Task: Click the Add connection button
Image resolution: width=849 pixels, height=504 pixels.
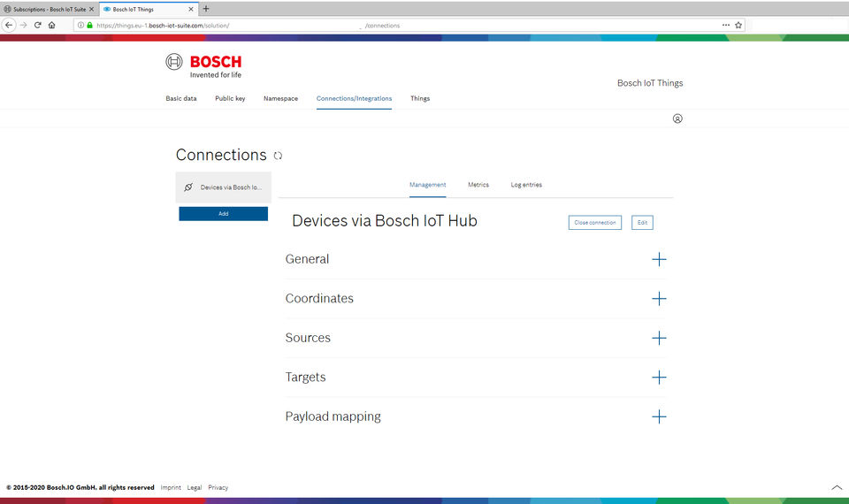Action: pyautogui.click(x=223, y=214)
